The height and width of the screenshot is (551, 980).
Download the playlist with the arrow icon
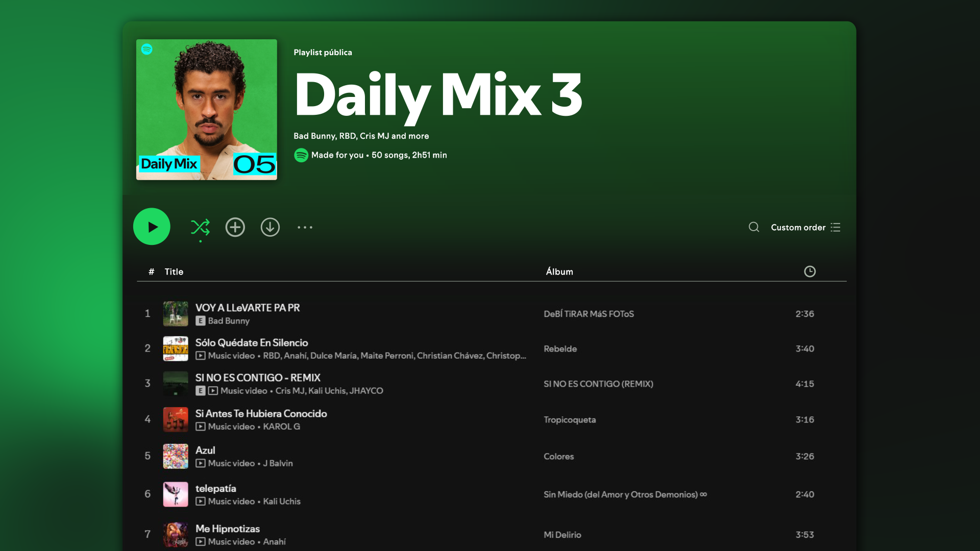[x=270, y=227]
